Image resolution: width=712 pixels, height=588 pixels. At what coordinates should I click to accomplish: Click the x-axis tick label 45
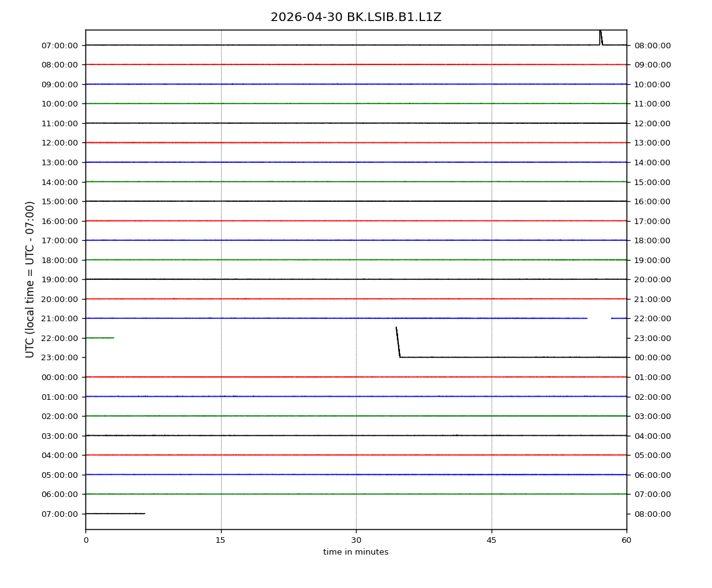click(x=492, y=540)
